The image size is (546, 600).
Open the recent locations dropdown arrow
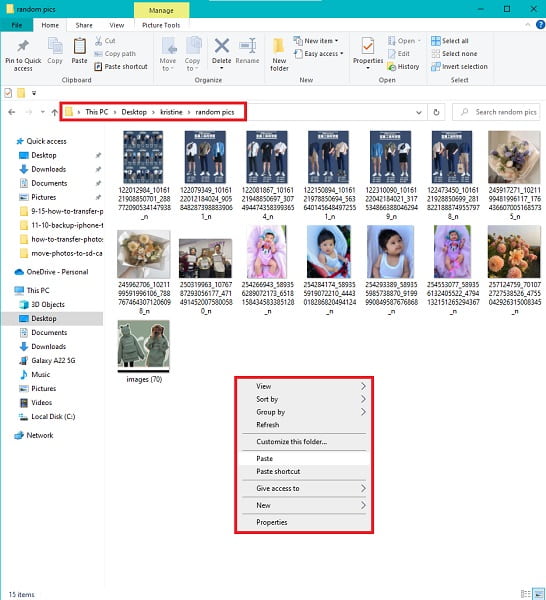click(42, 112)
